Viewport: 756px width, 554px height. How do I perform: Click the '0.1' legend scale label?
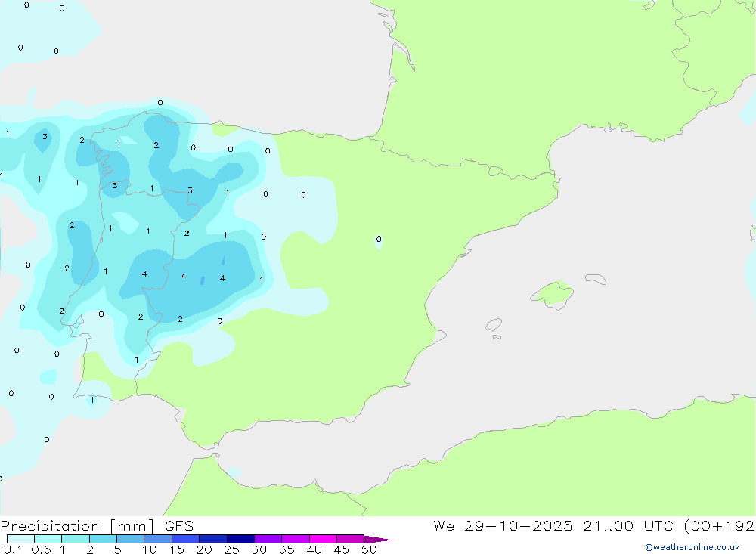click(x=13, y=549)
